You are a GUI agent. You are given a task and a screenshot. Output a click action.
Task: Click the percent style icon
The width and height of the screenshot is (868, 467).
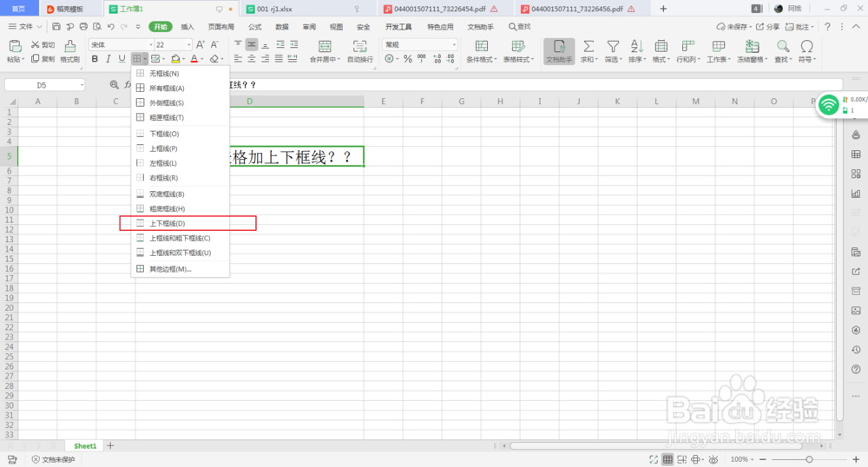click(408, 59)
